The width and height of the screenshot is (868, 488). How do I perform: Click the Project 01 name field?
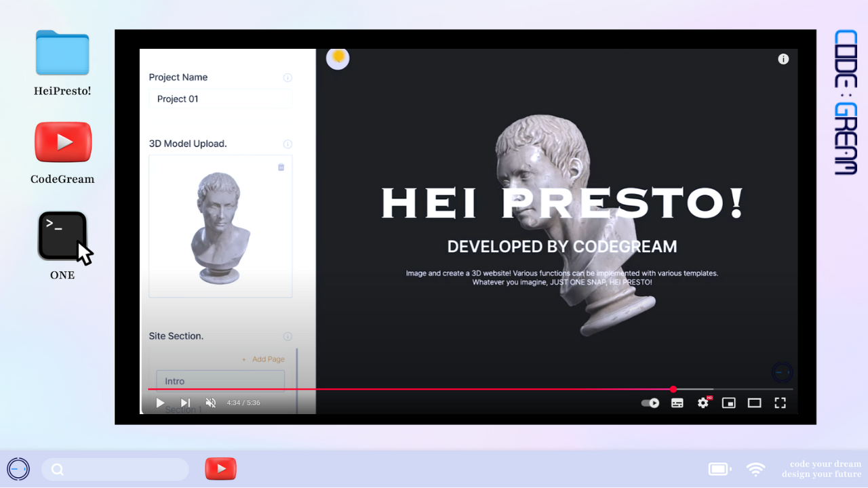(x=220, y=99)
